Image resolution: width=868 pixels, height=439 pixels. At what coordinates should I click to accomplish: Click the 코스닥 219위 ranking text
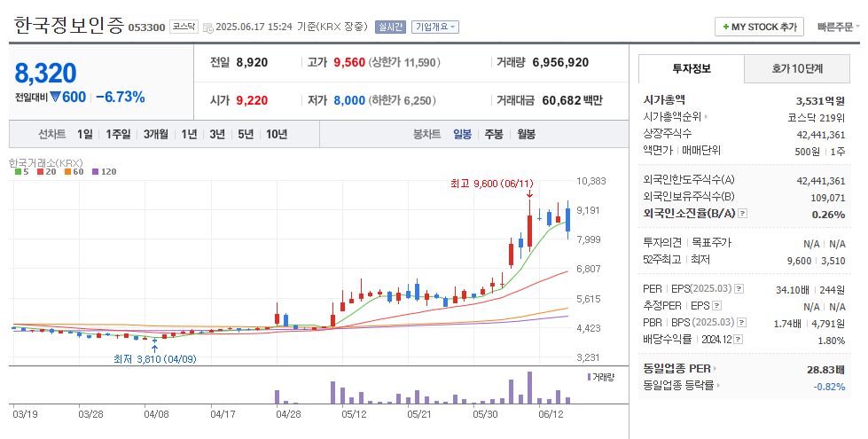[817, 117]
